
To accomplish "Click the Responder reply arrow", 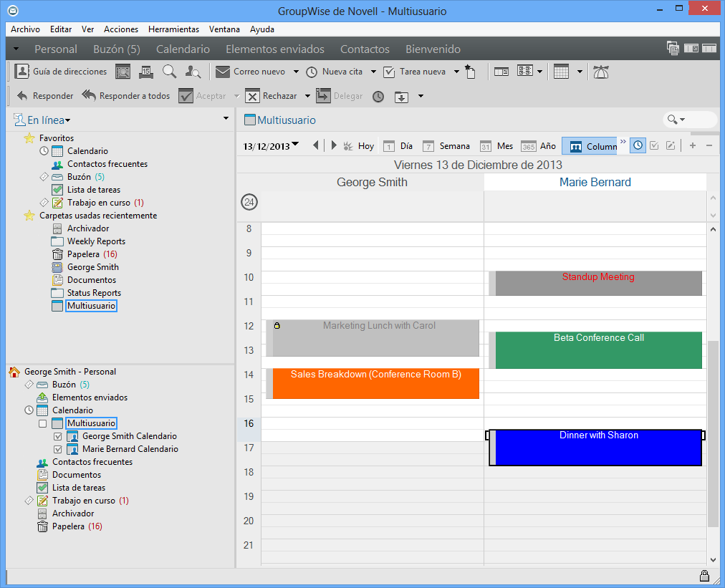I will (22, 96).
